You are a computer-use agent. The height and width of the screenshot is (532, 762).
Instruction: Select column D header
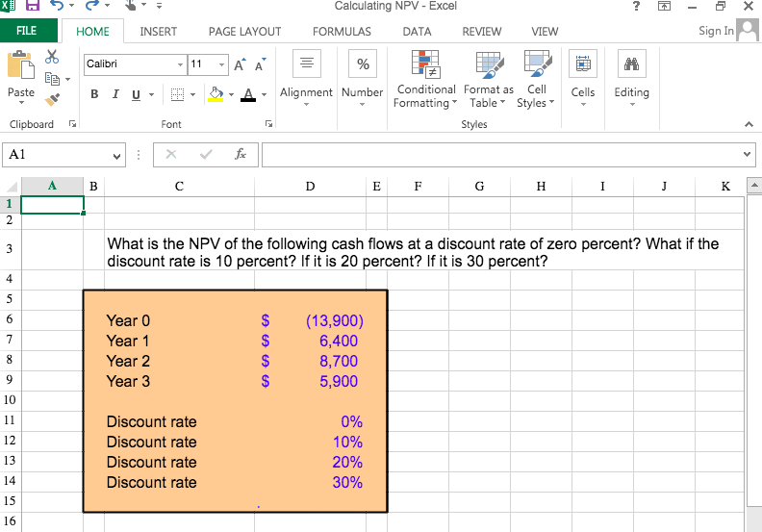tap(310, 187)
